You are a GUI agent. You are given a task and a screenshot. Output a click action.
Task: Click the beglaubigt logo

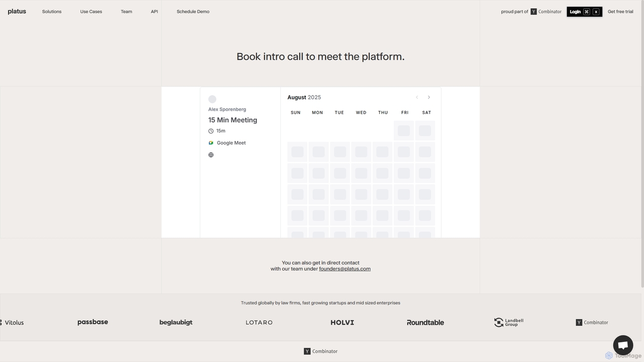(176, 323)
